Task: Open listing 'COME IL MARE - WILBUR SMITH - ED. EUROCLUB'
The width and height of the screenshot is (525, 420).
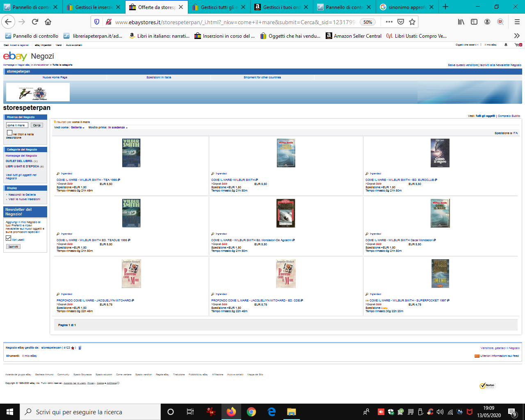Action: (399, 180)
